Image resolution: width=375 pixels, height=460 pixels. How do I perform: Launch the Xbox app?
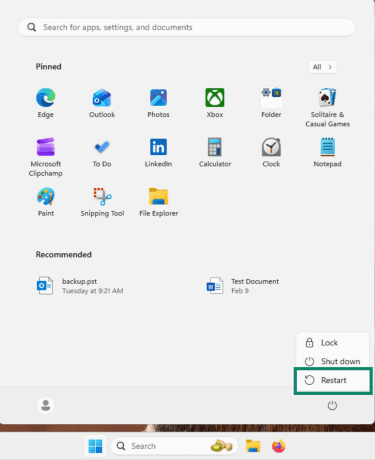pyautogui.click(x=215, y=103)
